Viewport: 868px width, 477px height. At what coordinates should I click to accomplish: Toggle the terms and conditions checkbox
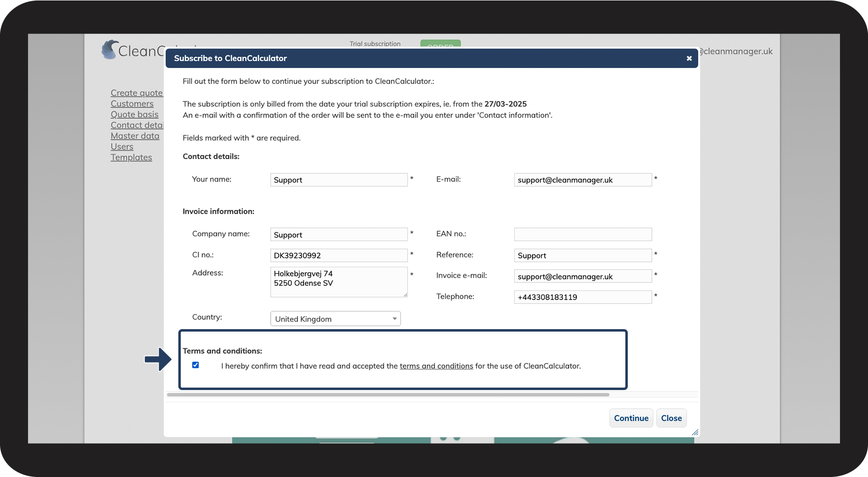tap(196, 365)
